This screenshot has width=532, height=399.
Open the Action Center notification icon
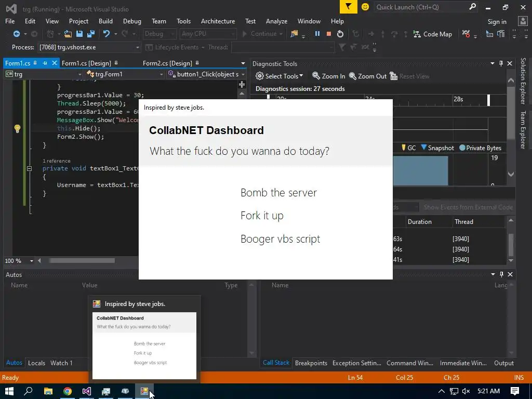[x=515, y=391]
